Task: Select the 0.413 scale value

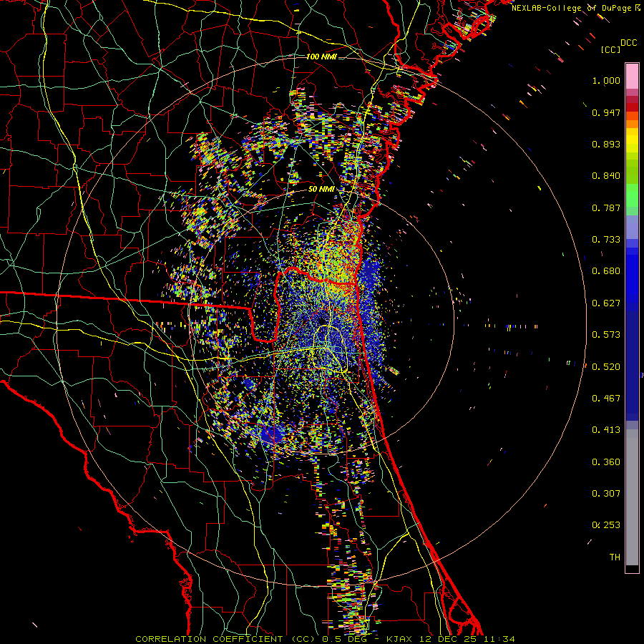Action: 606,430
